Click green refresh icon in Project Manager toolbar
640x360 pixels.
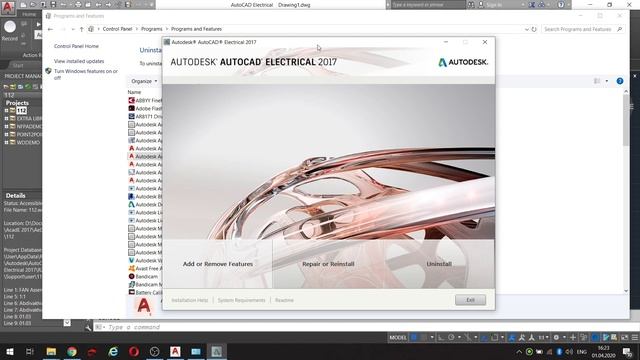(28, 87)
